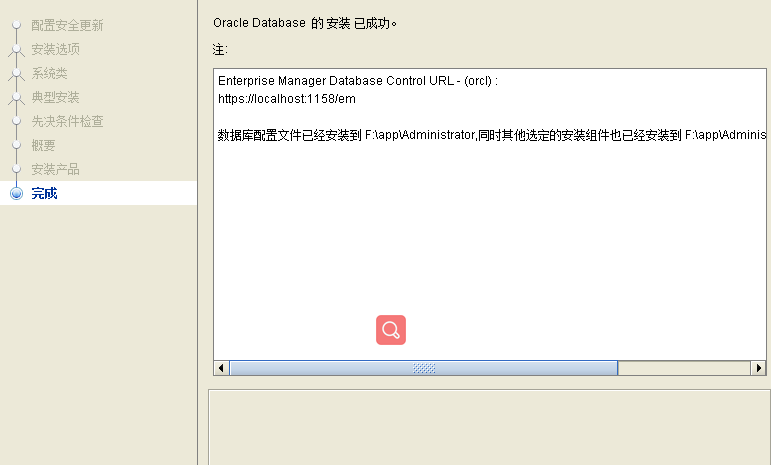Click the blue bullet icon beside 完成
Image resolution: width=771 pixels, height=465 pixels.
coord(17,193)
